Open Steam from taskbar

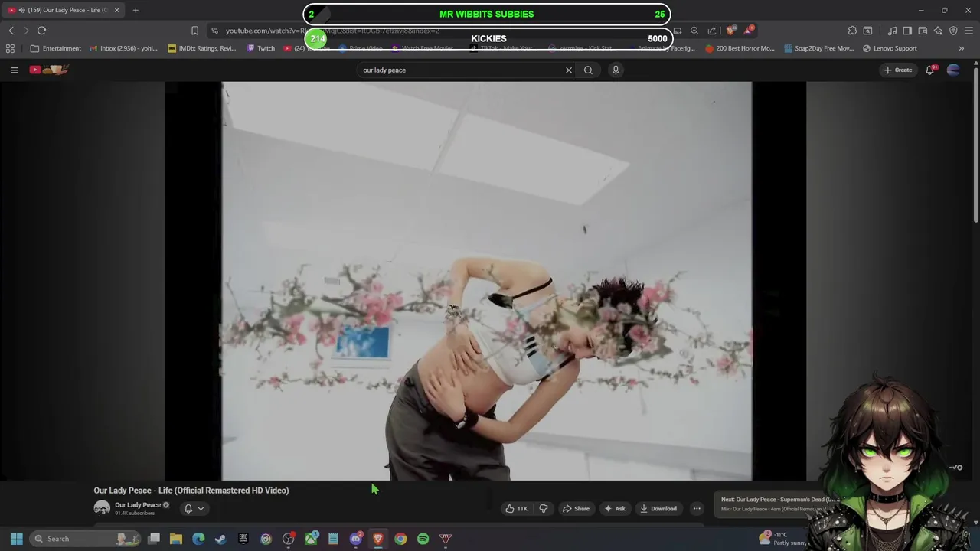tap(220, 539)
